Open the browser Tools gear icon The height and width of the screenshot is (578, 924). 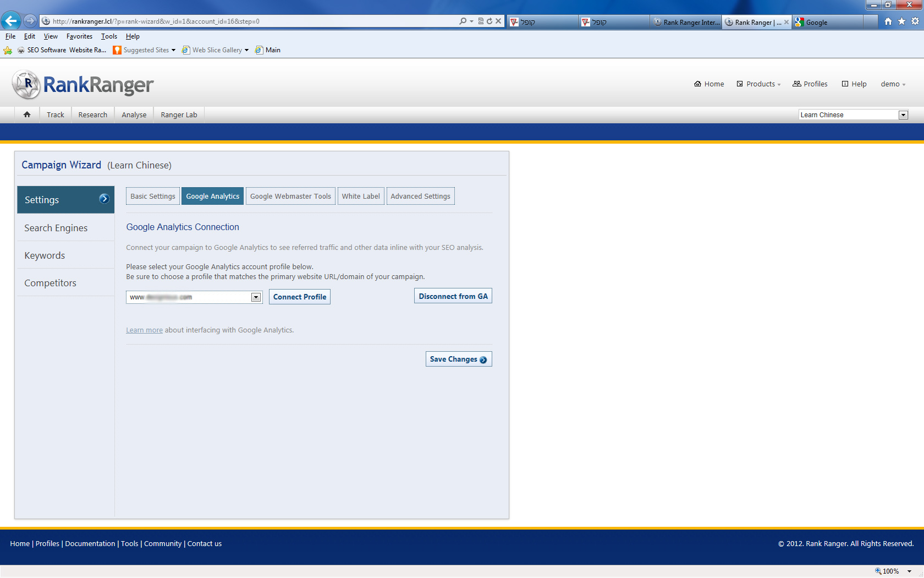(915, 21)
